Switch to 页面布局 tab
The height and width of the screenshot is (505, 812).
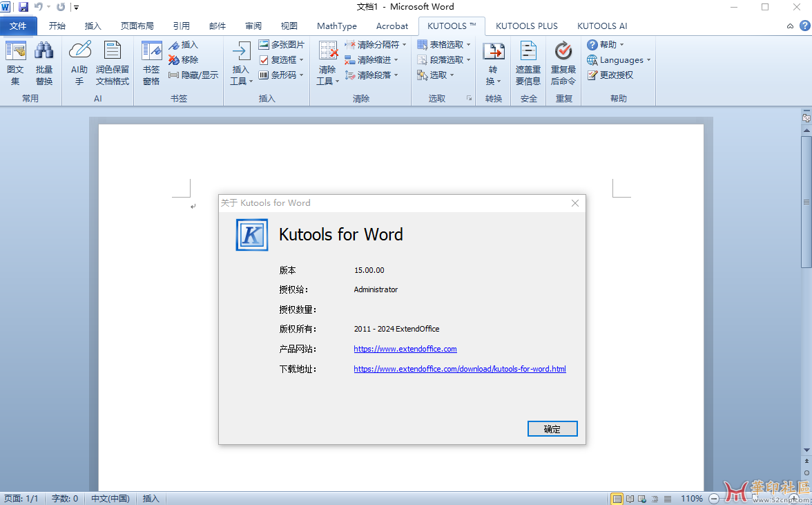[137, 26]
